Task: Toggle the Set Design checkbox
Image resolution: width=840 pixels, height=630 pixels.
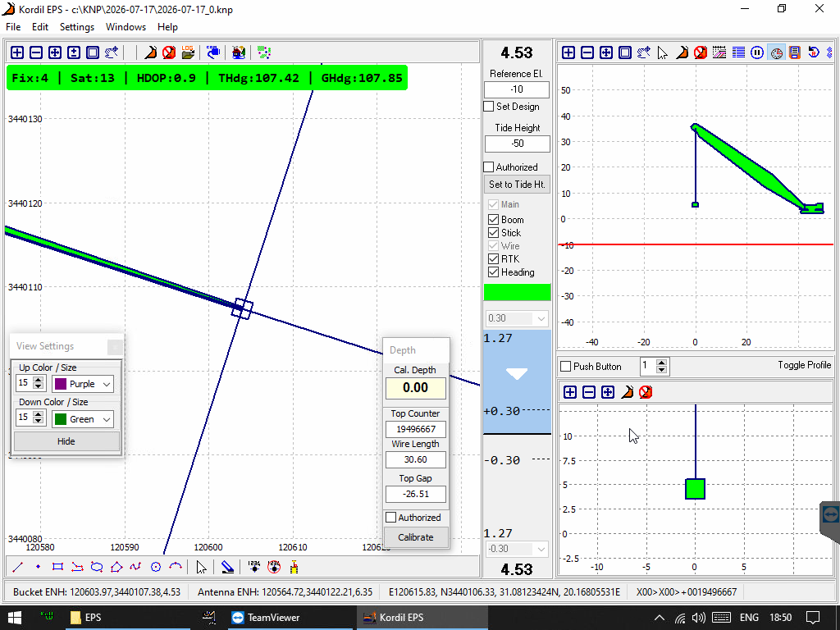Action: 489,106
